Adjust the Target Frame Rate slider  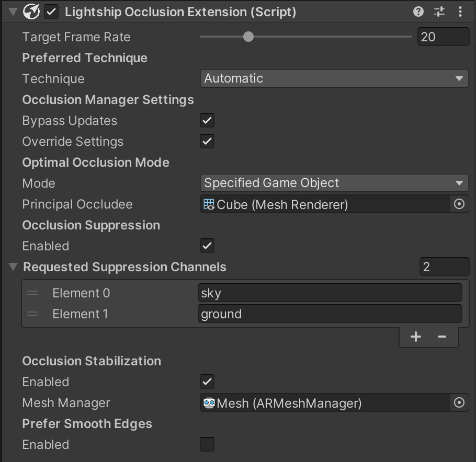[248, 37]
